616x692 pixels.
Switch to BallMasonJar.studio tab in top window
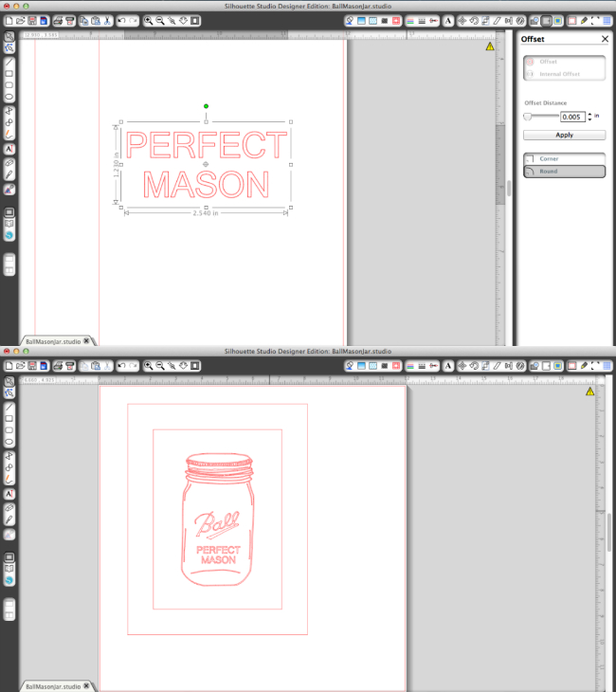point(53,341)
